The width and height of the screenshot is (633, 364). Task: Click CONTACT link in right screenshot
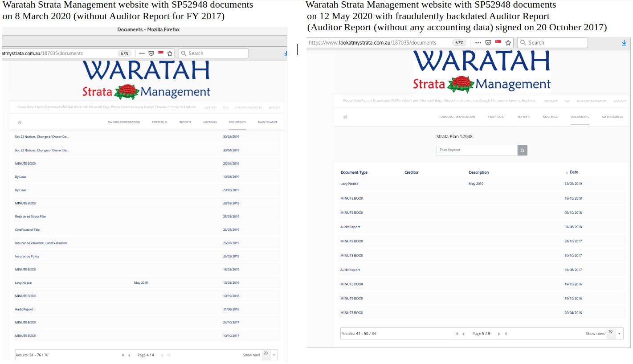[x=551, y=101]
